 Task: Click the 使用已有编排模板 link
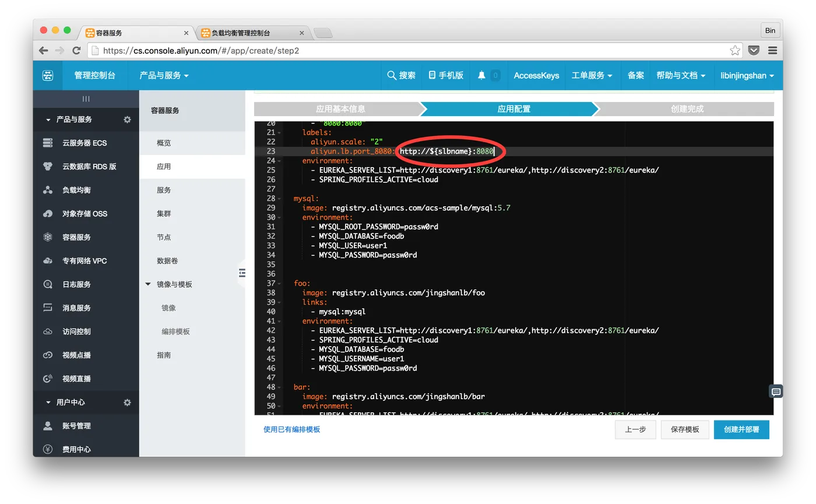[291, 429]
